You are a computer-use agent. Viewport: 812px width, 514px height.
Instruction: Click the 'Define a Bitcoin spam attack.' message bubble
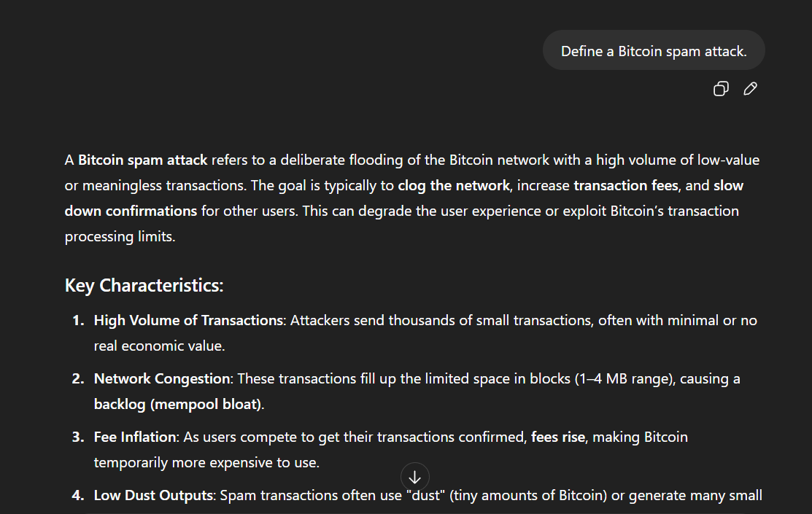point(654,51)
